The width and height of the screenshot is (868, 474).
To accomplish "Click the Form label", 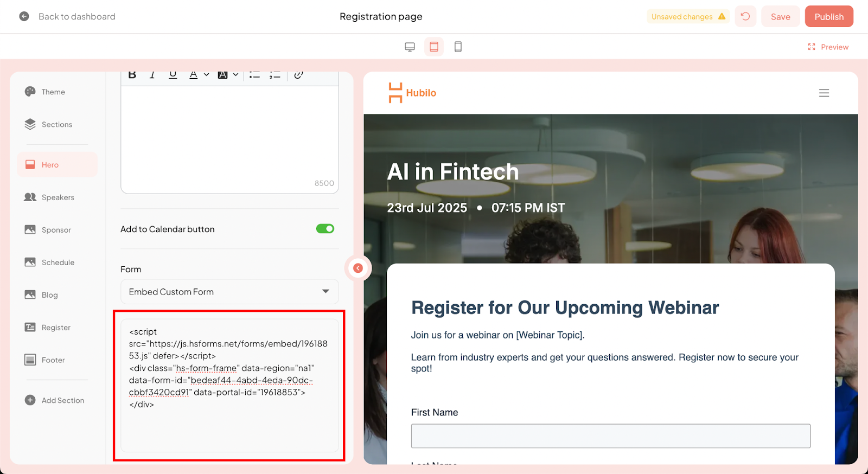I will pyautogui.click(x=131, y=269).
